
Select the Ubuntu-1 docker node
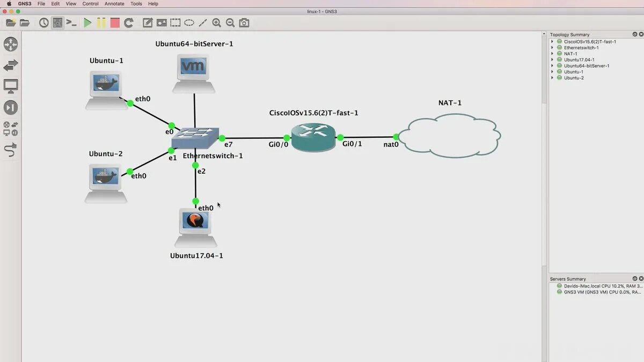[x=106, y=90]
